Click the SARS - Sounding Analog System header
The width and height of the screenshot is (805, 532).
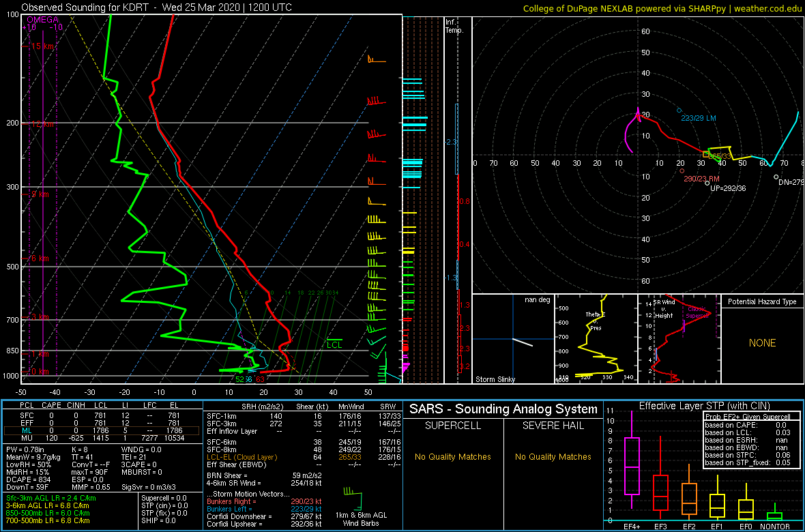point(503,409)
